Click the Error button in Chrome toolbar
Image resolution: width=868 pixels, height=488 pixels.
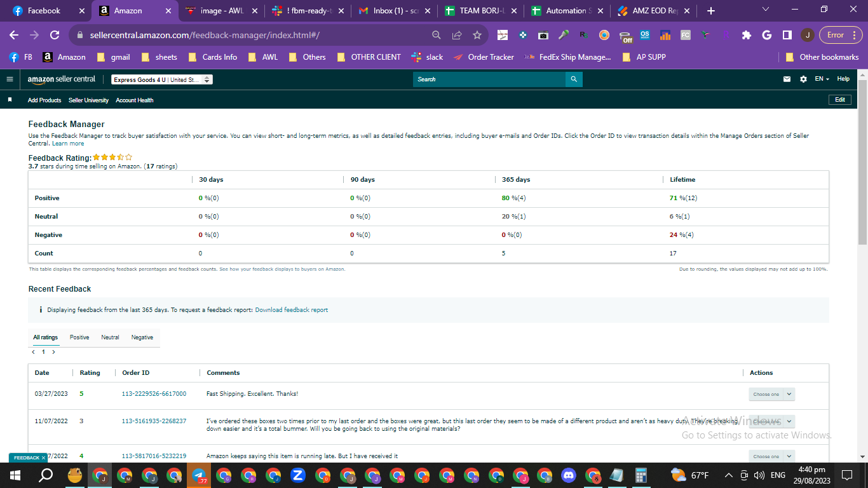click(x=841, y=35)
